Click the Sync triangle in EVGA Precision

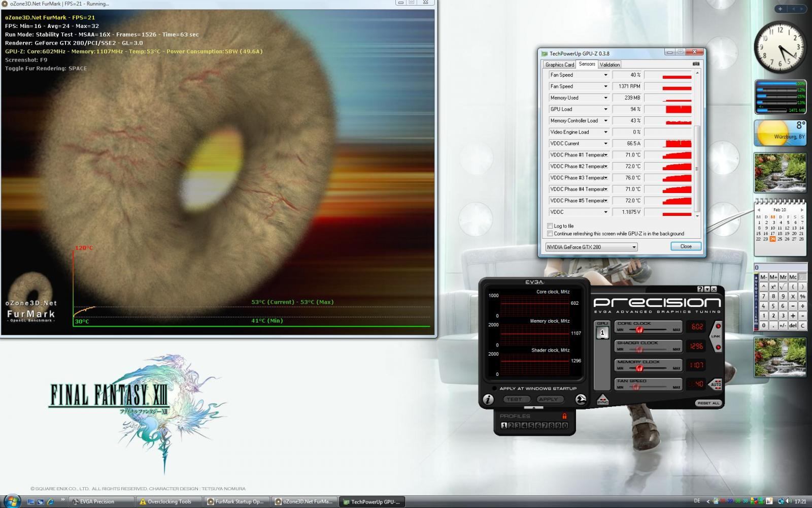[x=602, y=399]
